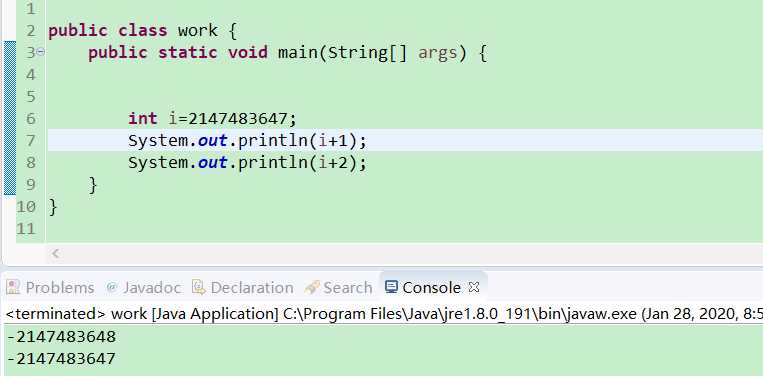
Task: Click line number 2 in gutter
Action: [x=31, y=31]
